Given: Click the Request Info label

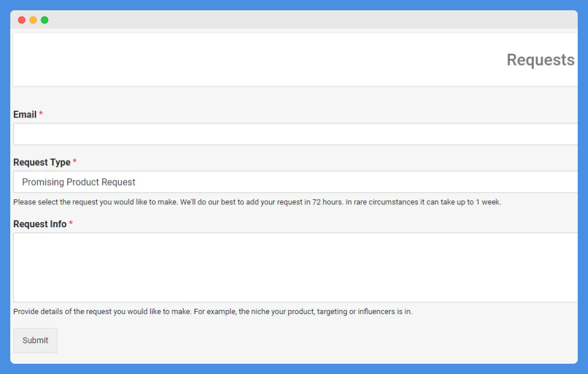Looking at the screenshot, I should pyautogui.click(x=40, y=224).
